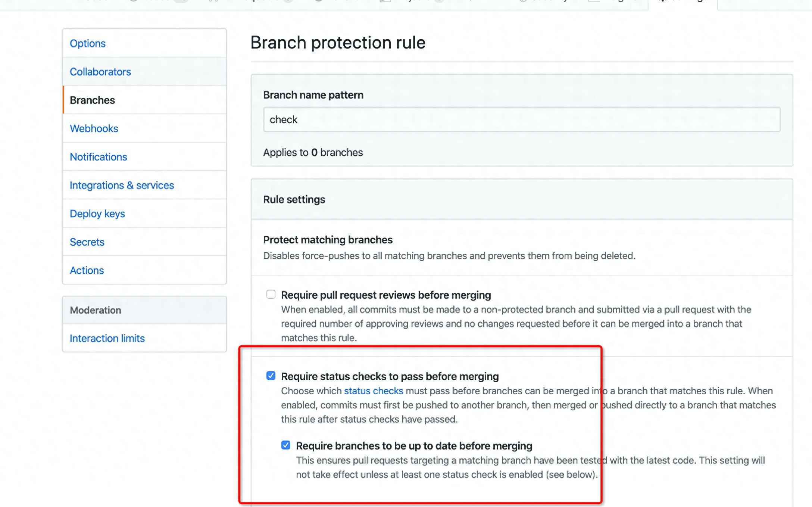Click the Require status checks label text
The height and width of the screenshot is (507, 812).
(x=390, y=376)
